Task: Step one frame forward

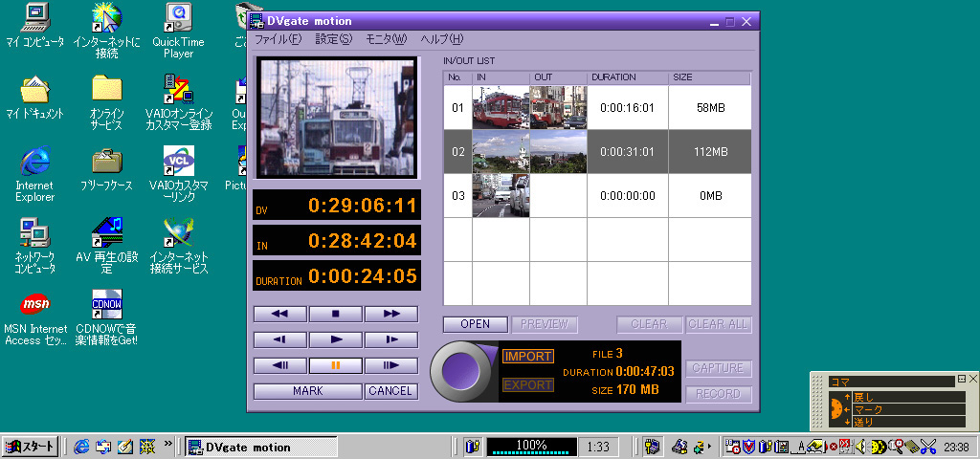Action: point(390,365)
